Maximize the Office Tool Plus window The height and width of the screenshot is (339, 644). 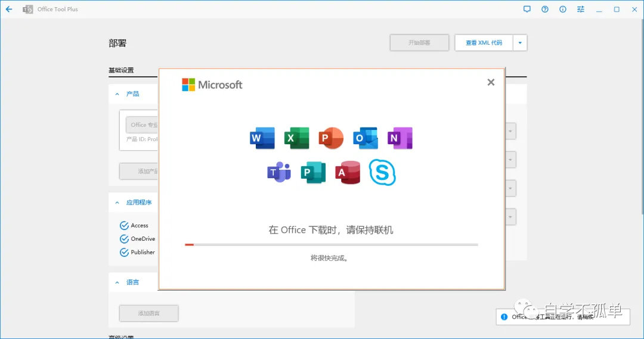[x=617, y=9]
